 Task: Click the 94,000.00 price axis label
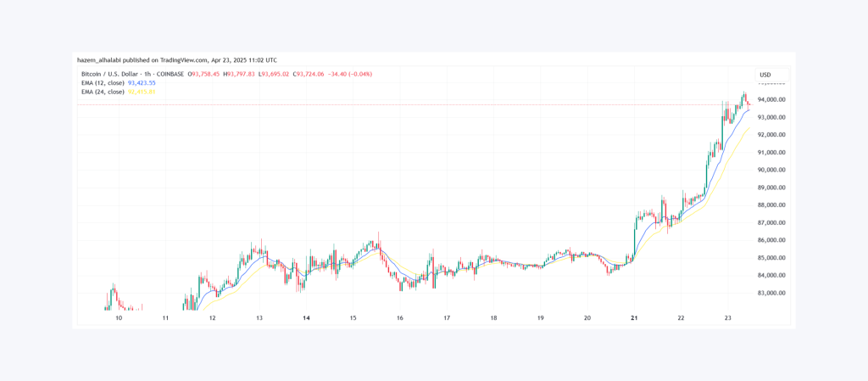(x=771, y=99)
